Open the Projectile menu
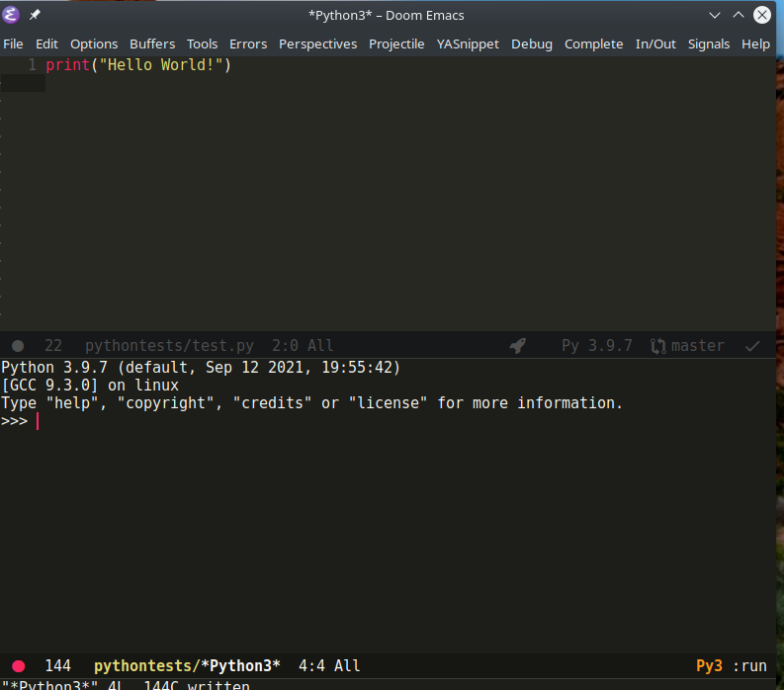Image resolution: width=784 pixels, height=690 pixels. click(396, 44)
